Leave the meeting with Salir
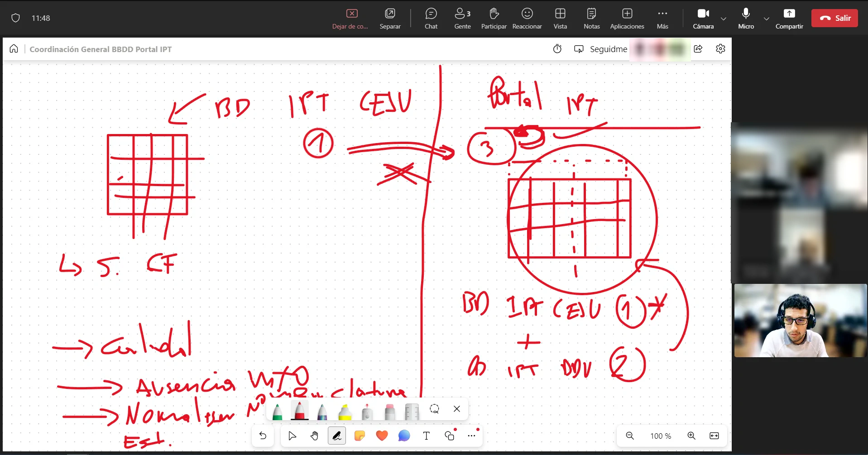 [834, 18]
